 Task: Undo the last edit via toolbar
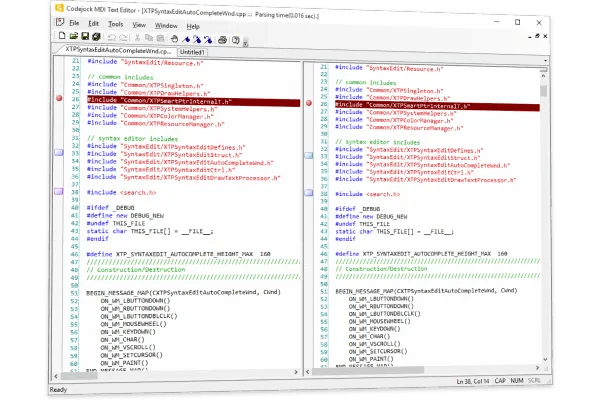(112, 37)
